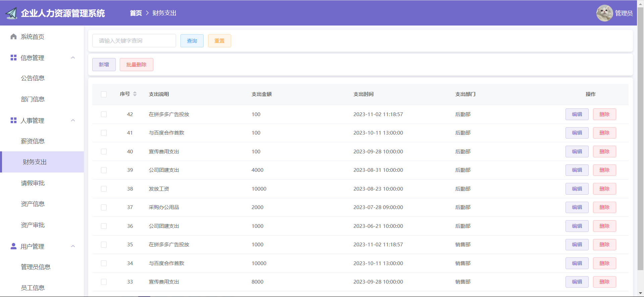Edit row 37 采购办公用品
This screenshot has height=297, width=644.
click(577, 207)
